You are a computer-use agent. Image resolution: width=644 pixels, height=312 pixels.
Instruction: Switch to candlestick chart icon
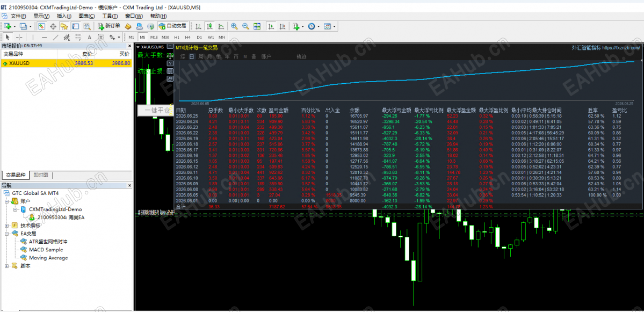pyautogui.click(x=210, y=26)
